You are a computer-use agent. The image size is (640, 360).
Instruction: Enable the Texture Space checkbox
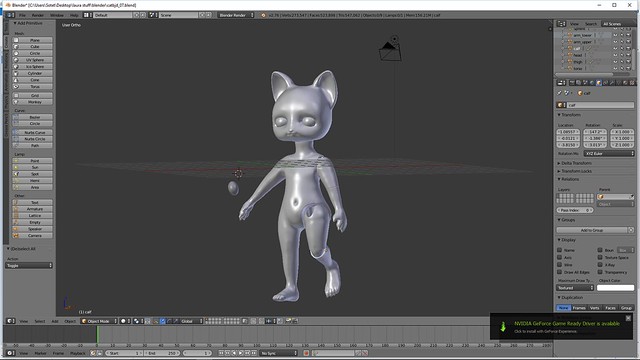600,257
